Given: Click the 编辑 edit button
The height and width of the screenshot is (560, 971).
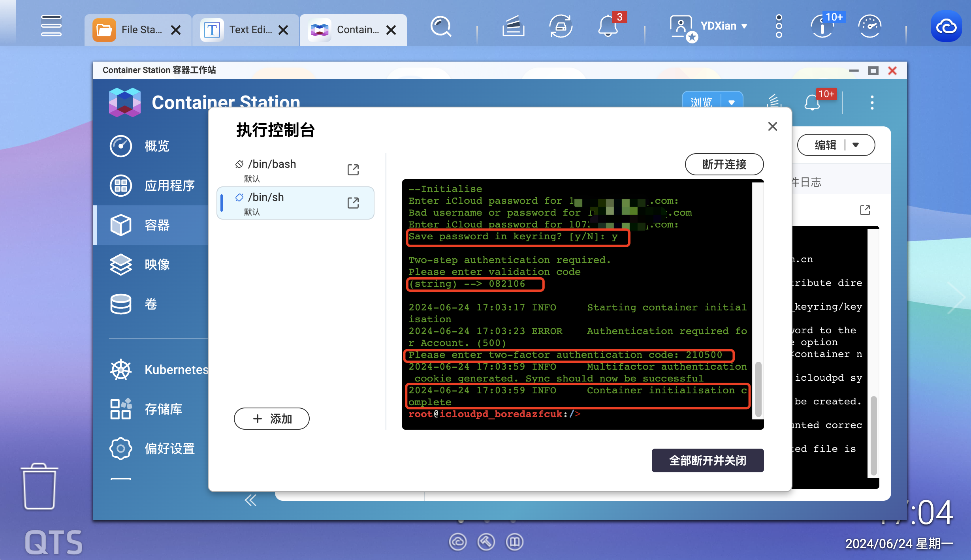Looking at the screenshot, I should 826,145.
